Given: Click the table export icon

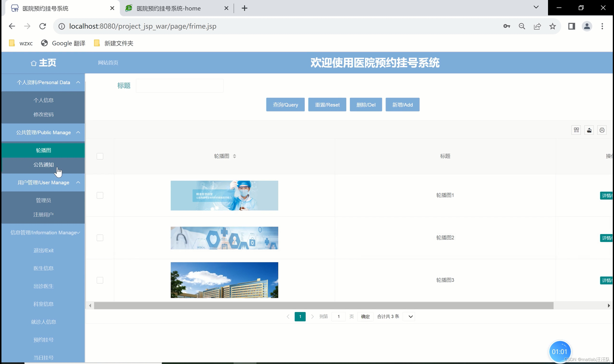Looking at the screenshot, I should [589, 130].
